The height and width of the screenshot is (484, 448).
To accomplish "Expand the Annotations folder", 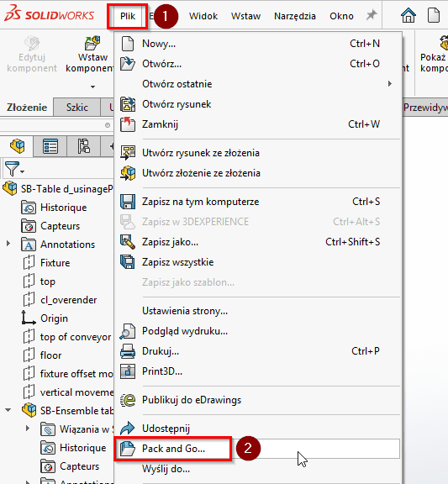I will (8, 244).
